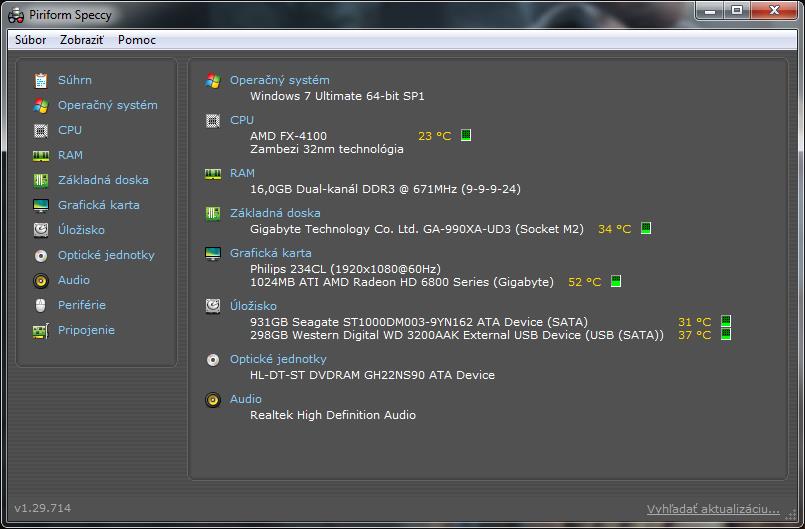Click the Grafická karta monitor icon in sidebar
This screenshot has width=805, height=529.
[x=41, y=205]
